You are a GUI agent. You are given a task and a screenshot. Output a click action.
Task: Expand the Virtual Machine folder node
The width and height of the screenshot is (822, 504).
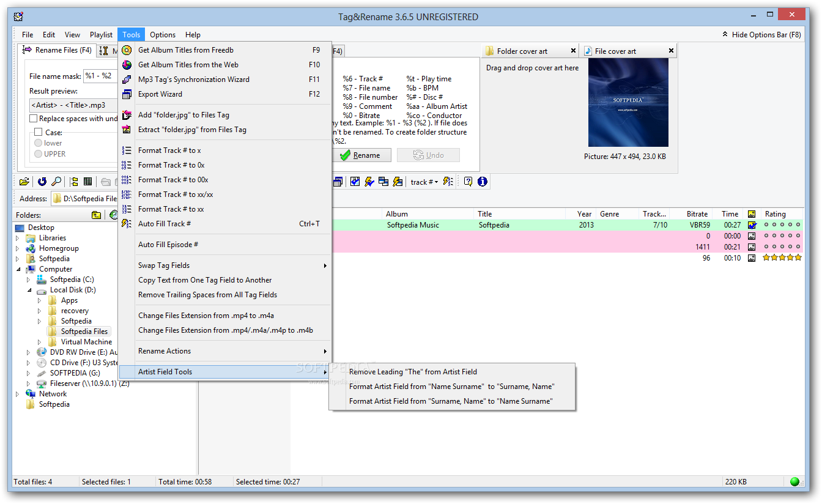pos(40,342)
